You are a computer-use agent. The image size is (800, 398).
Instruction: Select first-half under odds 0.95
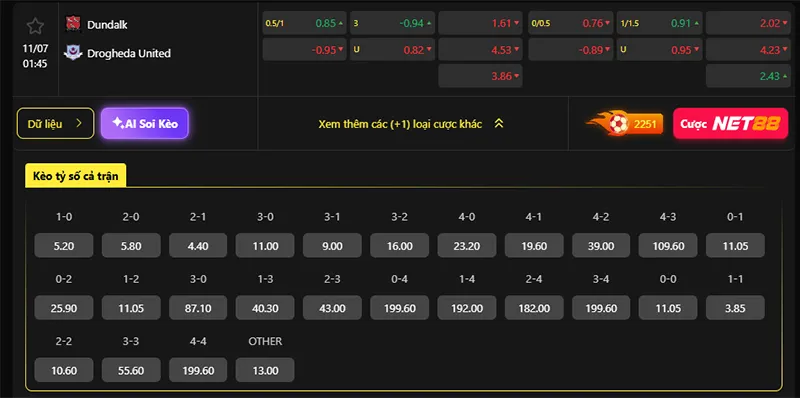point(659,49)
